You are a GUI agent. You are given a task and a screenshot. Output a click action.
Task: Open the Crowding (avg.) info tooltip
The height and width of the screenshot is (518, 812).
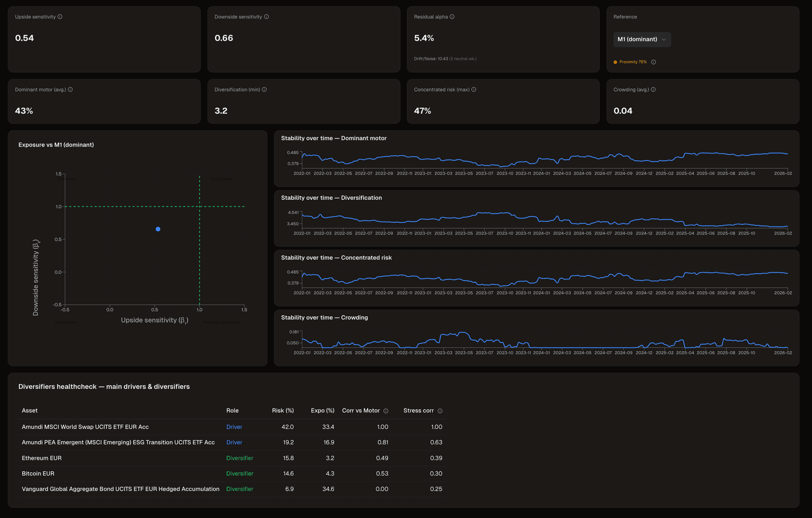[653, 89]
